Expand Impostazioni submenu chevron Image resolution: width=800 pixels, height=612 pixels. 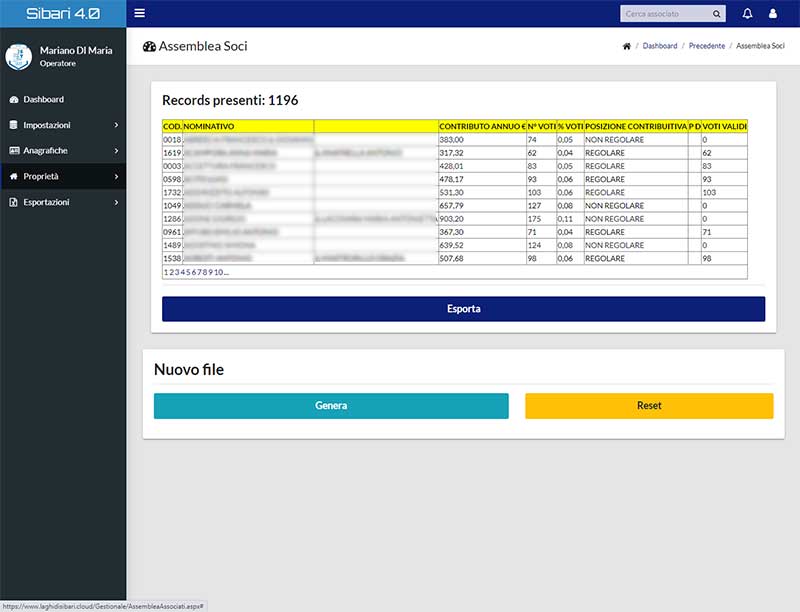116,125
